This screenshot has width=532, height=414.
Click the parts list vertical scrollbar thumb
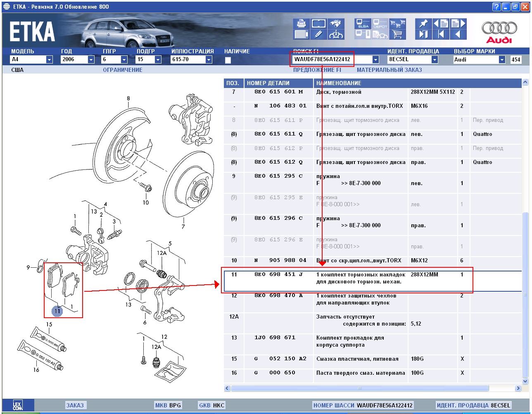click(x=525, y=294)
